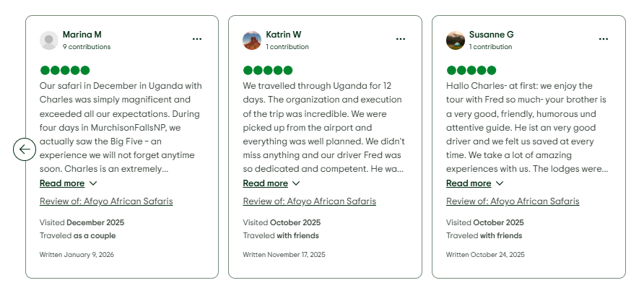644x301 pixels.
Task: Open Marina M's profile name
Action: click(82, 35)
